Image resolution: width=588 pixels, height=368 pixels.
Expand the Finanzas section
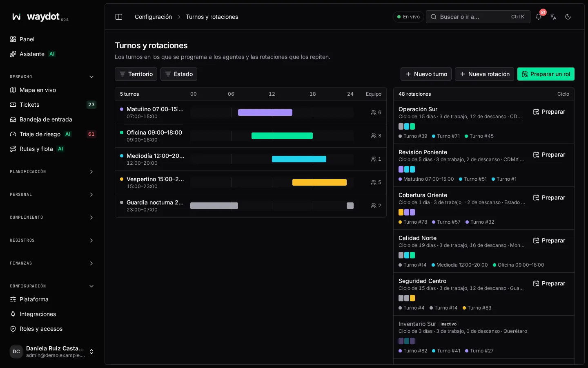[x=52, y=263]
